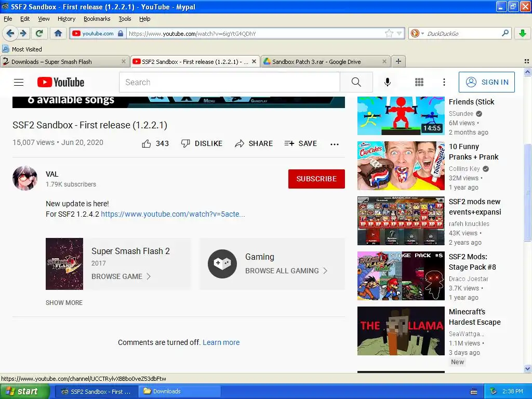Open the Most Visited bookmarks folder
The height and width of the screenshot is (399, 532).
(22, 49)
